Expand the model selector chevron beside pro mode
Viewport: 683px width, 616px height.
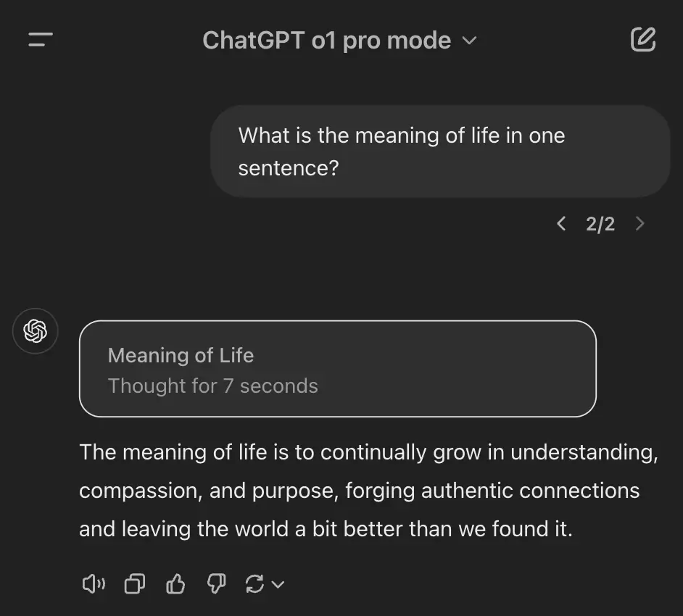[470, 41]
